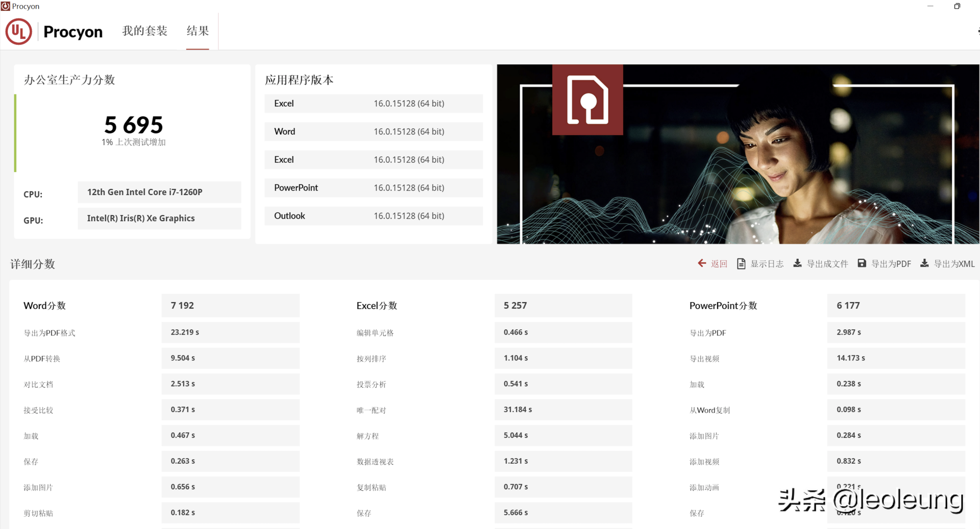Viewport: 980px width, 529px height.
Task: Click the Outlook version row
Action: point(374,216)
